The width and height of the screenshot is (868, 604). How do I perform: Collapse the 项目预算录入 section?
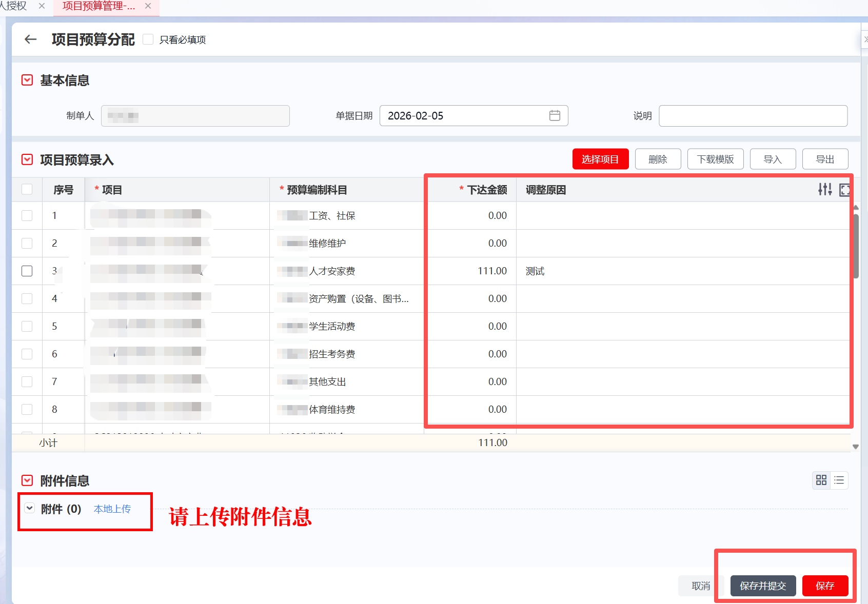[x=27, y=160]
